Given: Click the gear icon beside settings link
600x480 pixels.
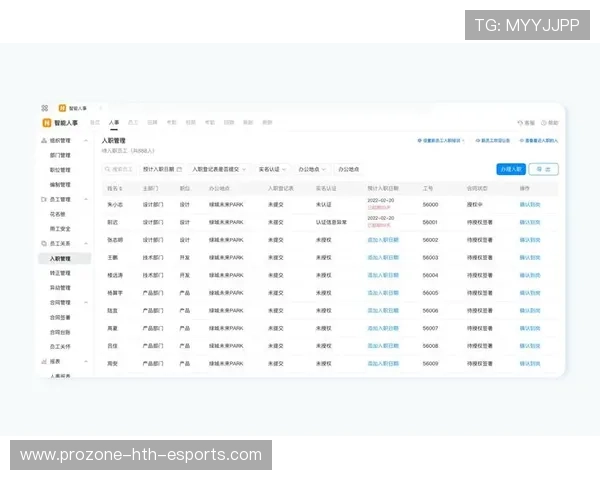Looking at the screenshot, I should tap(419, 140).
